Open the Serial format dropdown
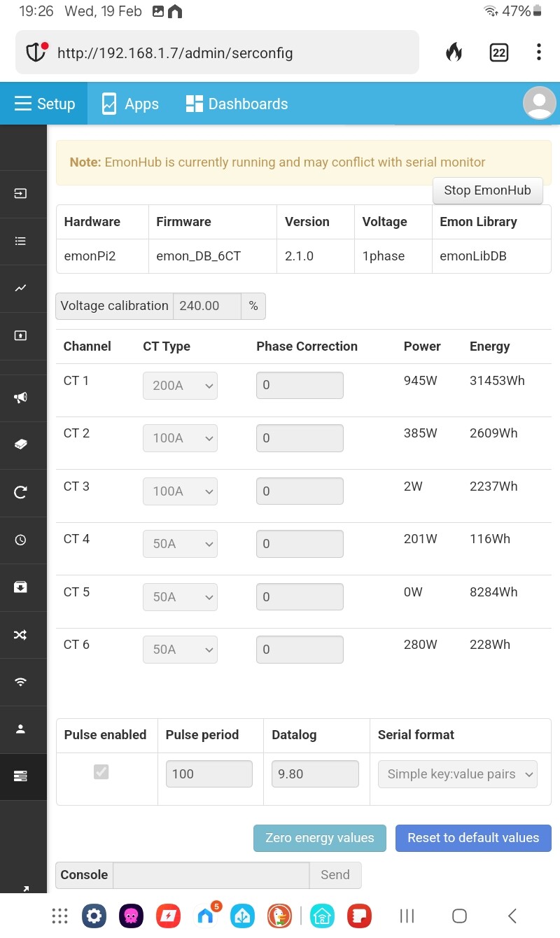This screenshot has height=938, width=560. coord(458,774)
